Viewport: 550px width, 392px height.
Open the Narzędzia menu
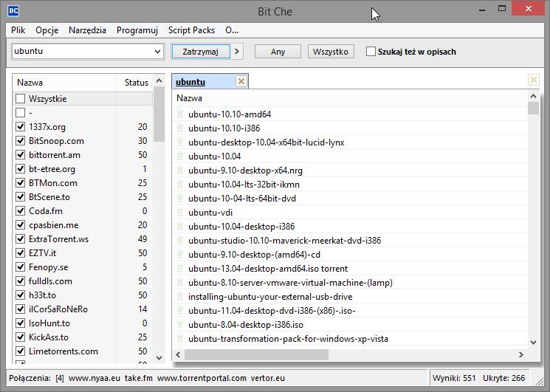pyautogui.click(x=87, y=30)
